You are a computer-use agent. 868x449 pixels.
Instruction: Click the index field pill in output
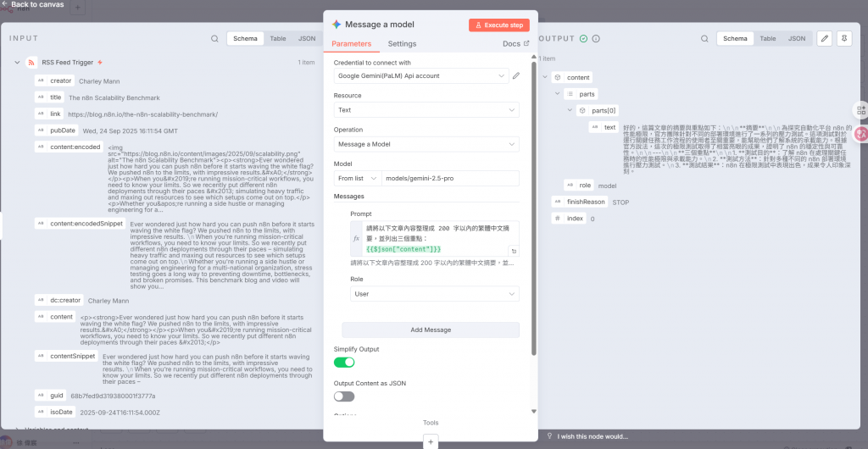tap(569, 219)
